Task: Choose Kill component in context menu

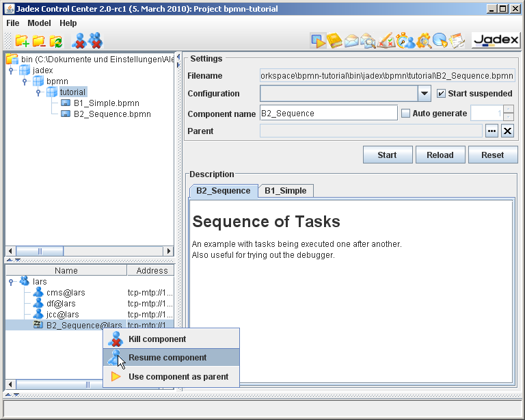Action: [157, 339]
